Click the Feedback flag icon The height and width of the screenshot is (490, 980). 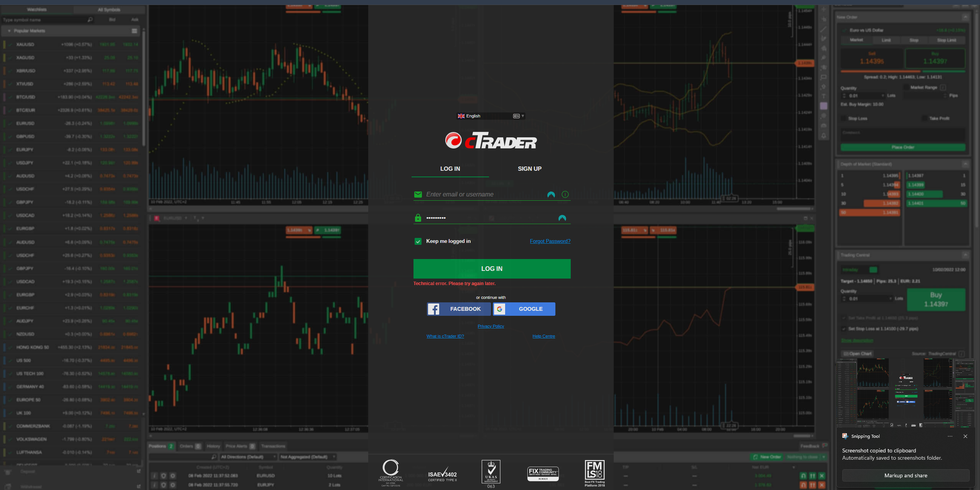(x=825, y=445)
